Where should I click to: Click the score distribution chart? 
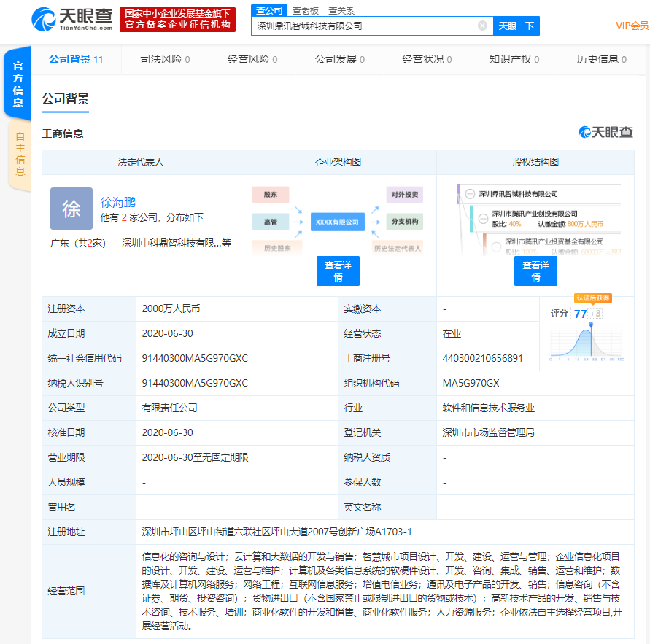587,343
